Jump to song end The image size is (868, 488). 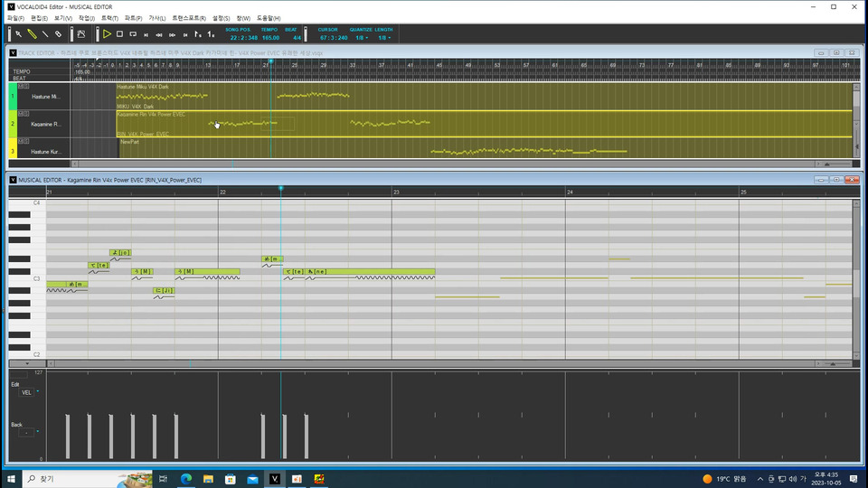[185, 35]
